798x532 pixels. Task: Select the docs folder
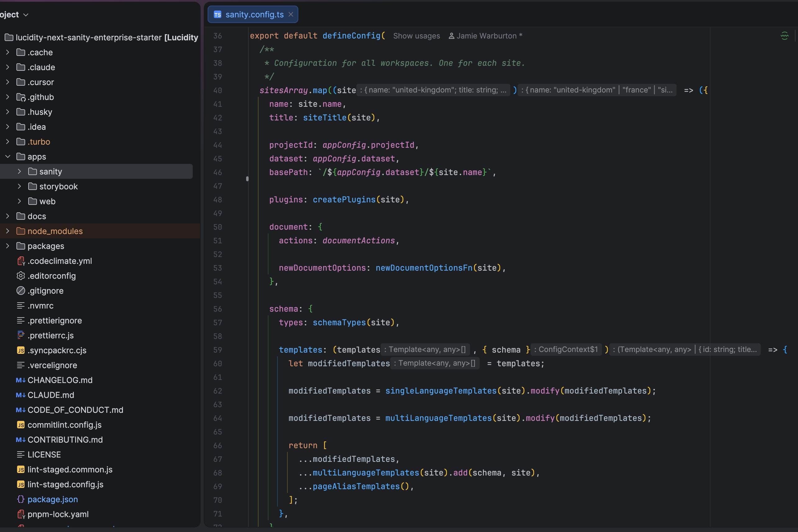37,216
